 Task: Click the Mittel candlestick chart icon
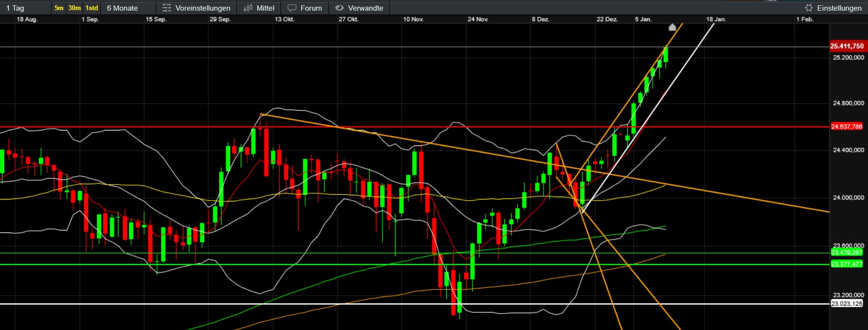point(248,8)
